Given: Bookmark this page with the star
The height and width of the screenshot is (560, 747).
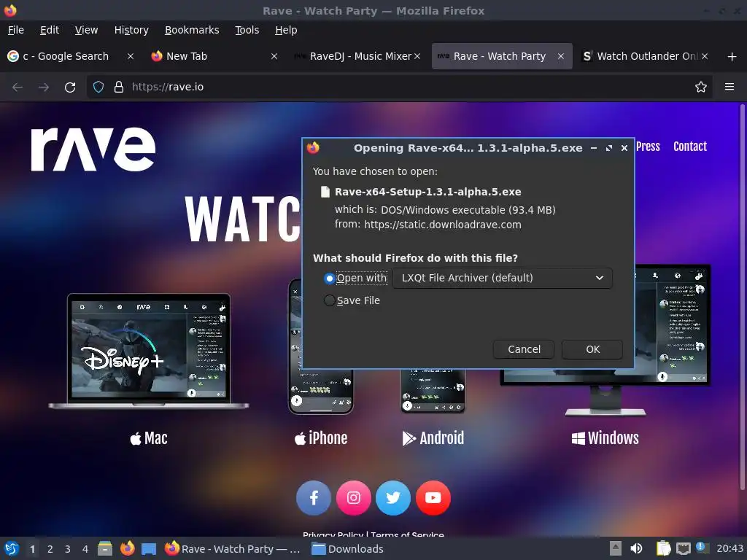Looking at the screenshot, I should coord(701,87).
